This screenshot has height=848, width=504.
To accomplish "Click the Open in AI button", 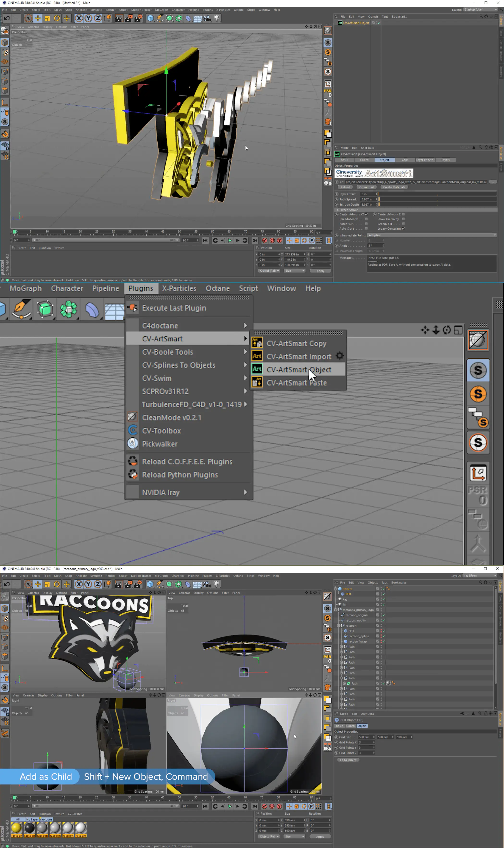I will tap(366, 187).
